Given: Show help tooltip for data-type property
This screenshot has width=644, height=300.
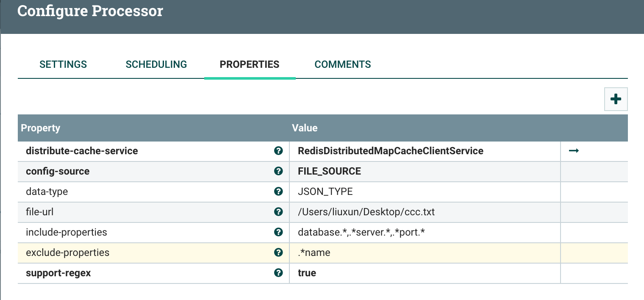Looking at the screenshot, I should tap(278, 192).
